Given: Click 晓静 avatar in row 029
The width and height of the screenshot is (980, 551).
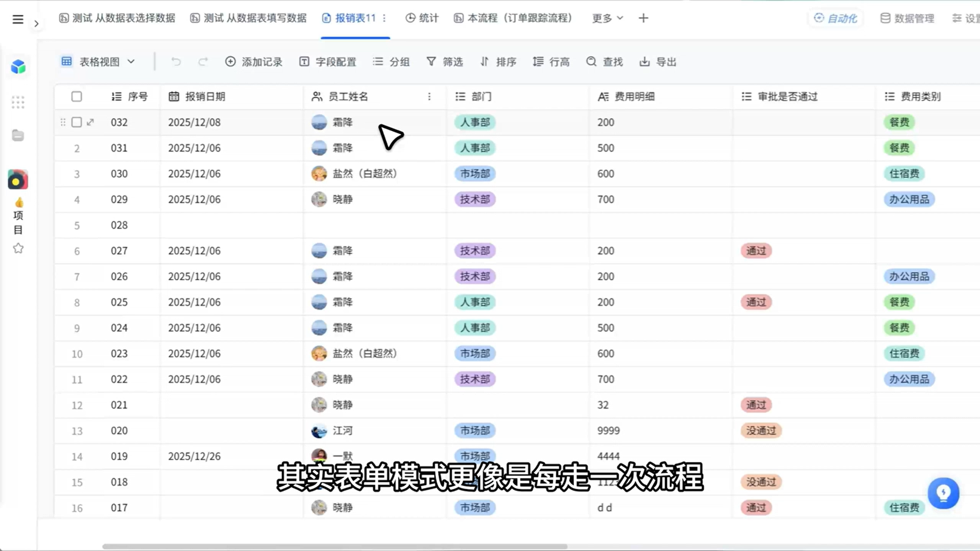Looking at the screenshot, I should (x=319, y=199).
